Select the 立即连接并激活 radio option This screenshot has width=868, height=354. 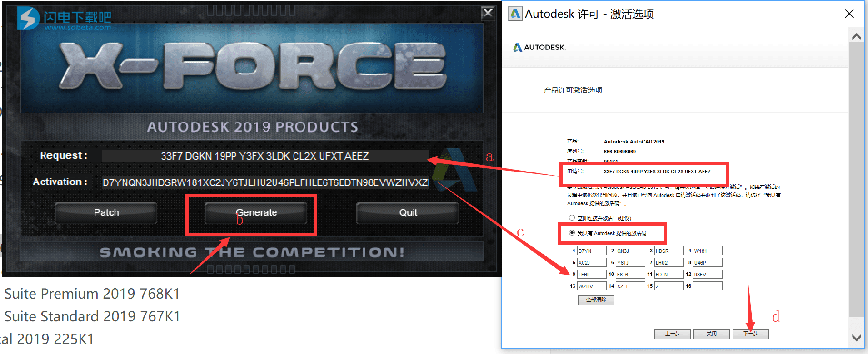pyautogui.click(x=572, y=218)
